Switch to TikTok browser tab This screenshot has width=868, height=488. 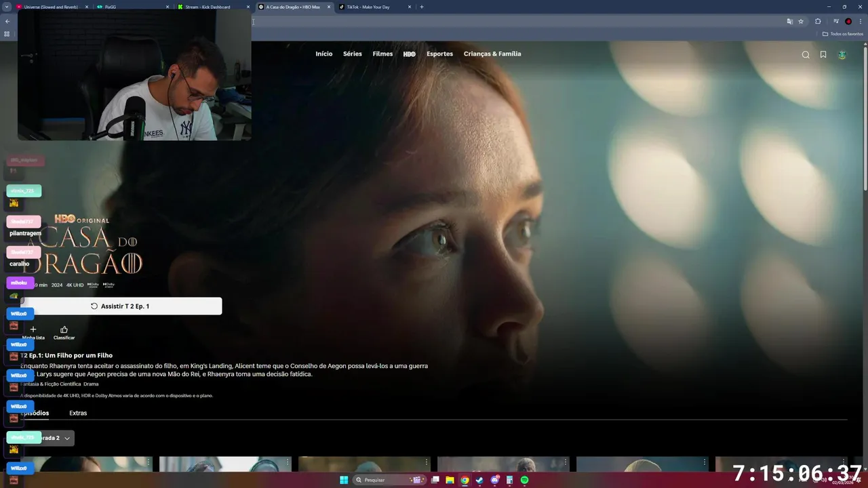373,7
